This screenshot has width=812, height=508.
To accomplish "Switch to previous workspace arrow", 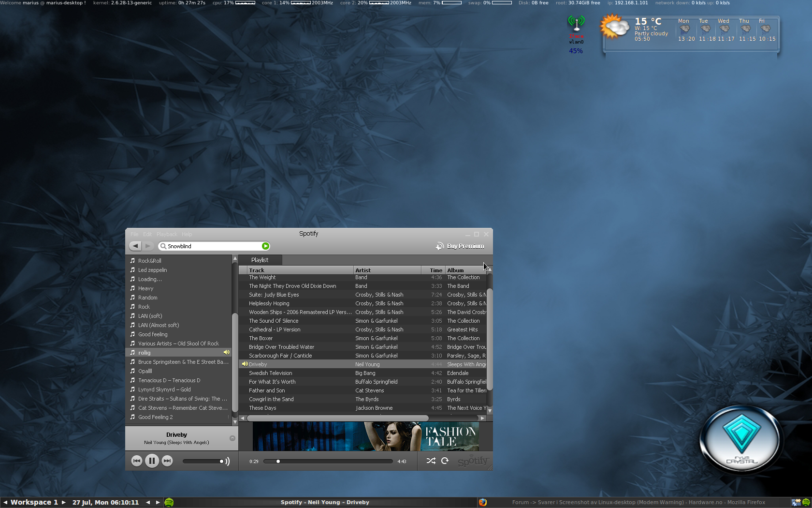I will pyautogui.click(x=5, y=502).
